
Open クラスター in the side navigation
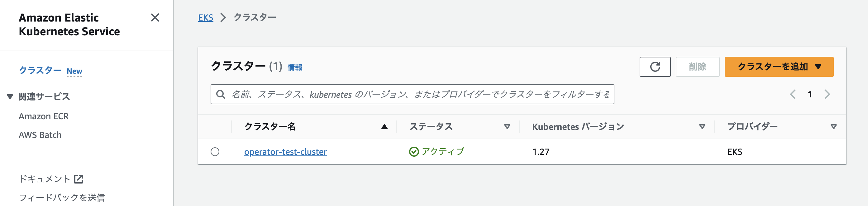pos(40,70)
